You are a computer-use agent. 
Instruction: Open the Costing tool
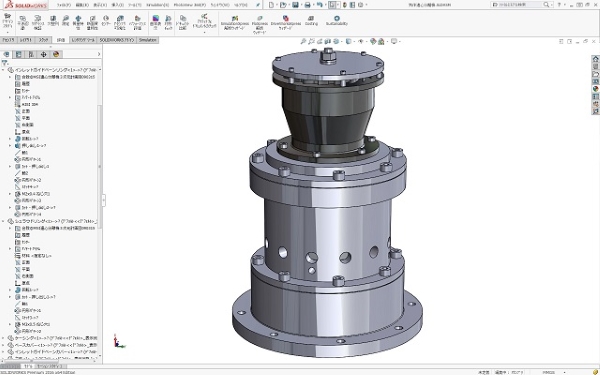tap(311, 20)
